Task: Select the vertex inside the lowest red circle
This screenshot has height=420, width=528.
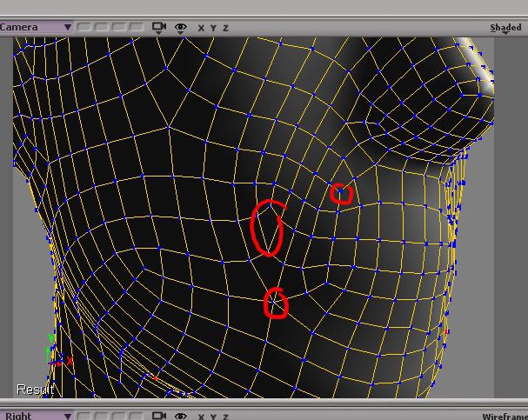Action: pos(274,303)
